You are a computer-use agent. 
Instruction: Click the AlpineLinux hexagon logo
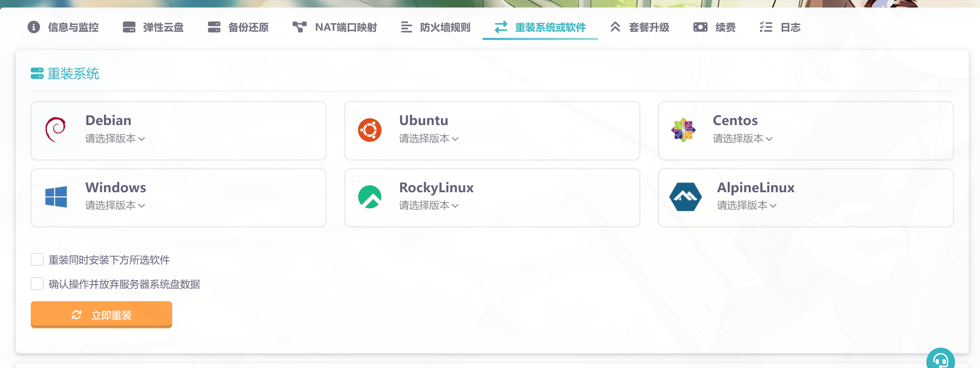coord(685,197)
